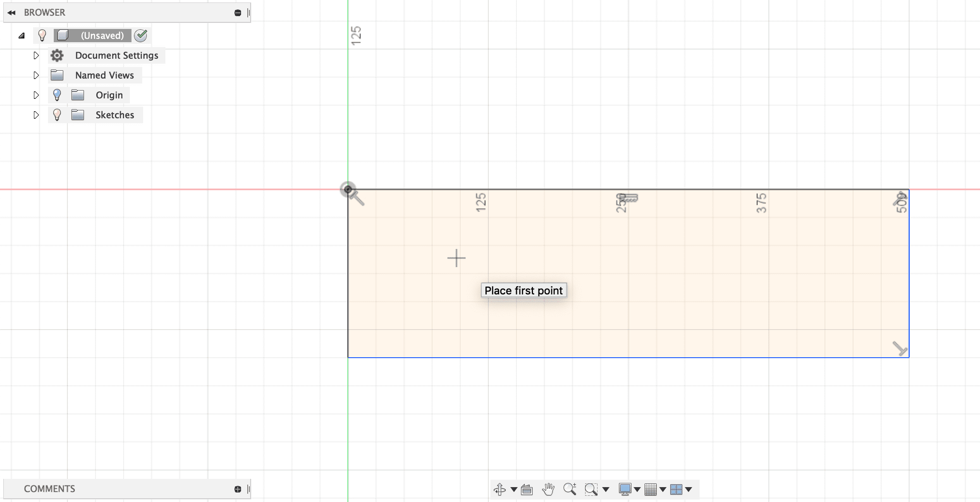Toggle Origin folder visibility lightbulb
The width and height of the screenshot is (980, 502).
click(x=57, y=95)
